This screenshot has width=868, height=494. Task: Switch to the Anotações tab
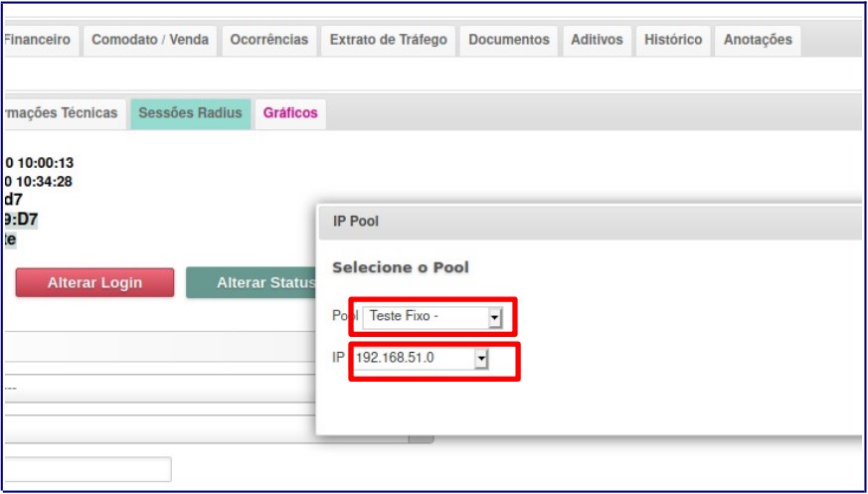(758, 40)
